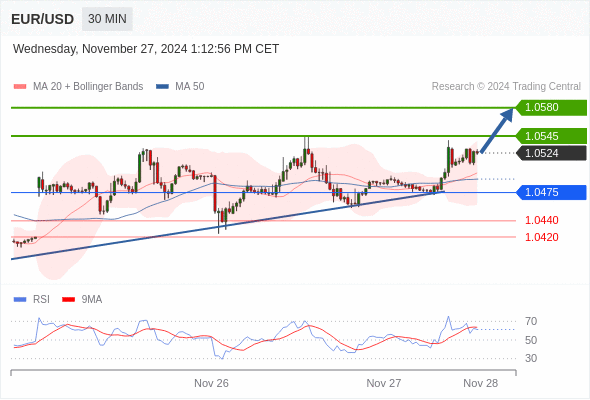This screenshot has height=400, width=590.
Task: Click the MA 20 + Bollinger Bands legend label
Action: point(88,87)
